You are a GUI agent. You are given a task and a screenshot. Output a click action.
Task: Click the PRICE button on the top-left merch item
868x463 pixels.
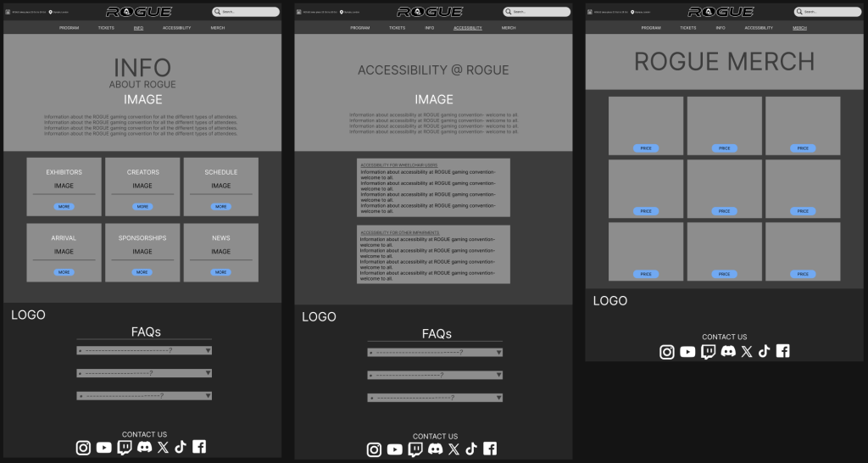pos(646,148)
